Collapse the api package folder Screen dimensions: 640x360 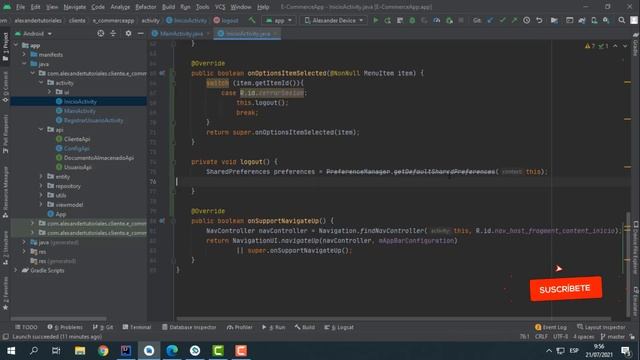point(41,130)
